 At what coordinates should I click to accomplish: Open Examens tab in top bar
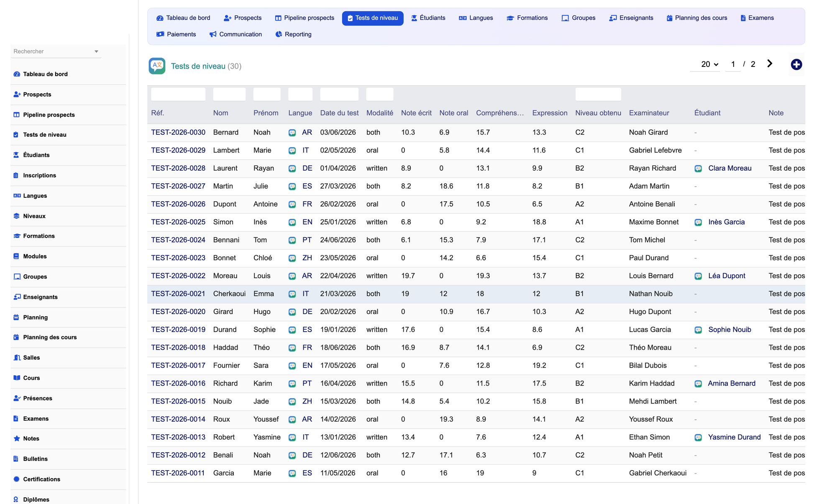click(757, 18)
